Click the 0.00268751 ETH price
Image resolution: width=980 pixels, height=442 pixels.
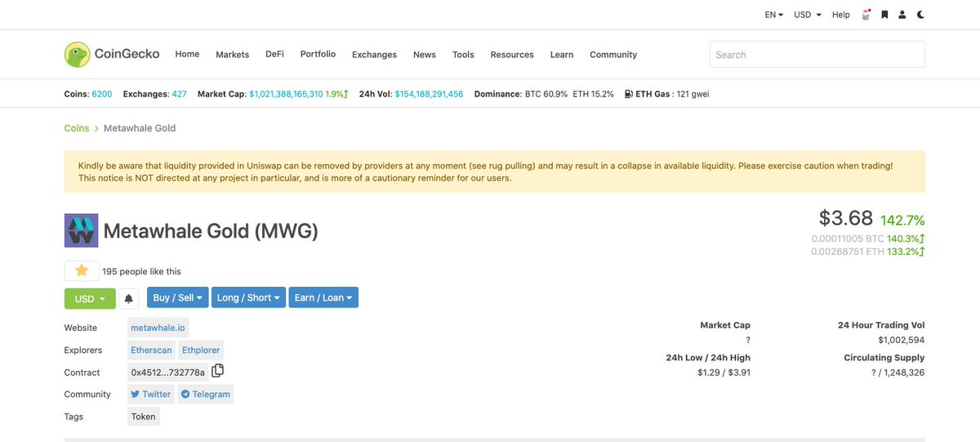tap(848, 252)
